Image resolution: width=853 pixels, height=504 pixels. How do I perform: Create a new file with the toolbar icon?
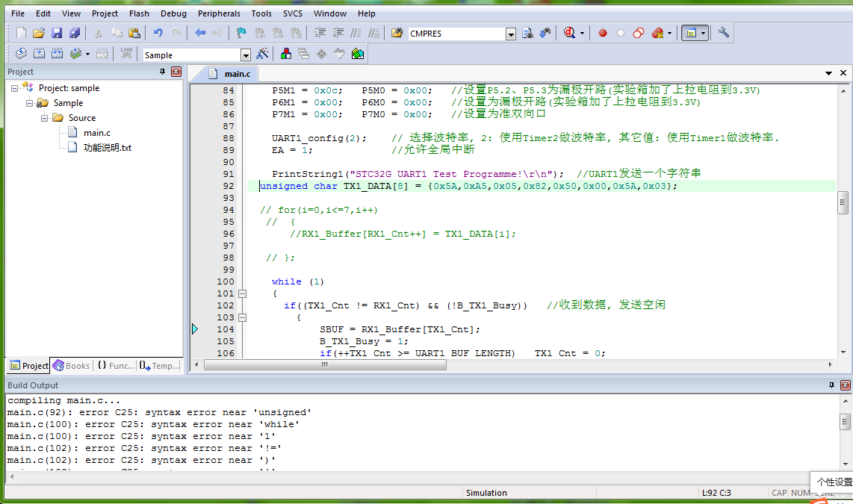(x=21, y=33)
